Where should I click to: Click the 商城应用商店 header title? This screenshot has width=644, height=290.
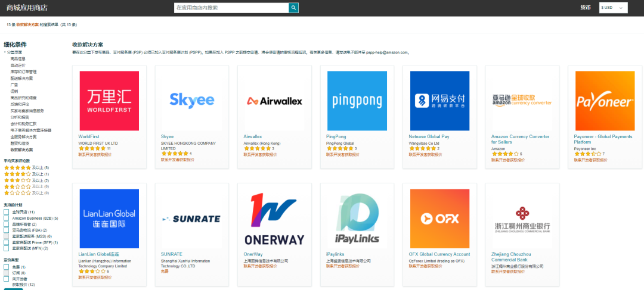pos(27,7)
